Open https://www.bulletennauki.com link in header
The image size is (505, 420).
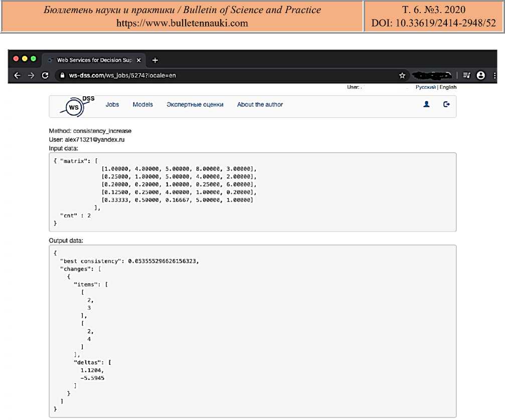pyautogui.click(x=182, y=23)
